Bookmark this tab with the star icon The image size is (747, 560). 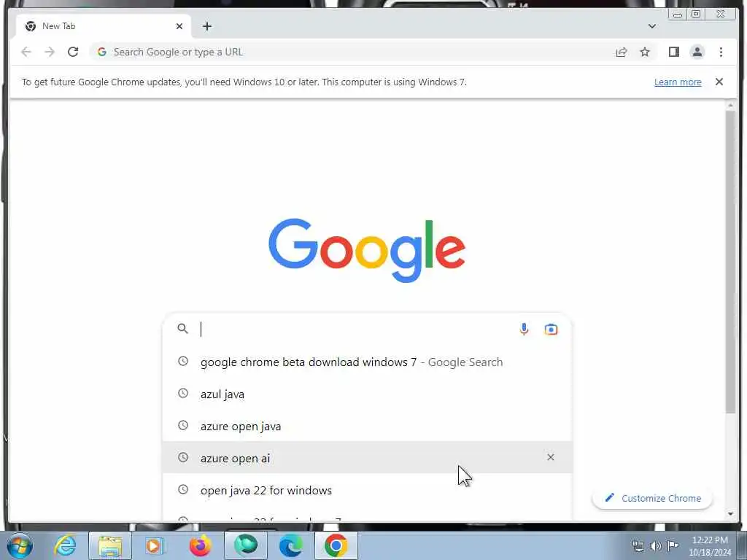[x=645, y=52]
